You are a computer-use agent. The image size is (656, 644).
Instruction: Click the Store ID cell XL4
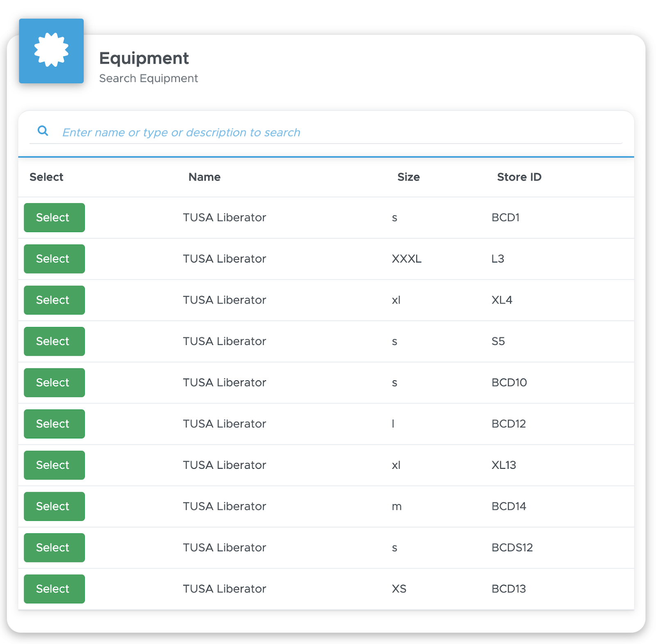point(502,300)
